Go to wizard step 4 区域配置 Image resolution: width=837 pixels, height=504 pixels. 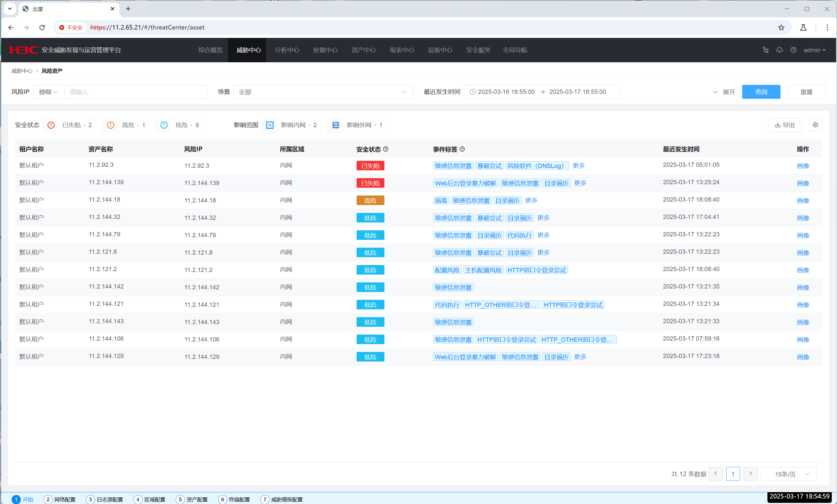coord(150,499)
